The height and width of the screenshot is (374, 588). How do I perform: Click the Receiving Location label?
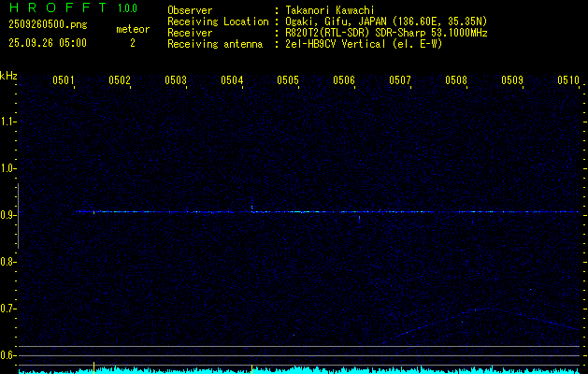tap(218, 22)
